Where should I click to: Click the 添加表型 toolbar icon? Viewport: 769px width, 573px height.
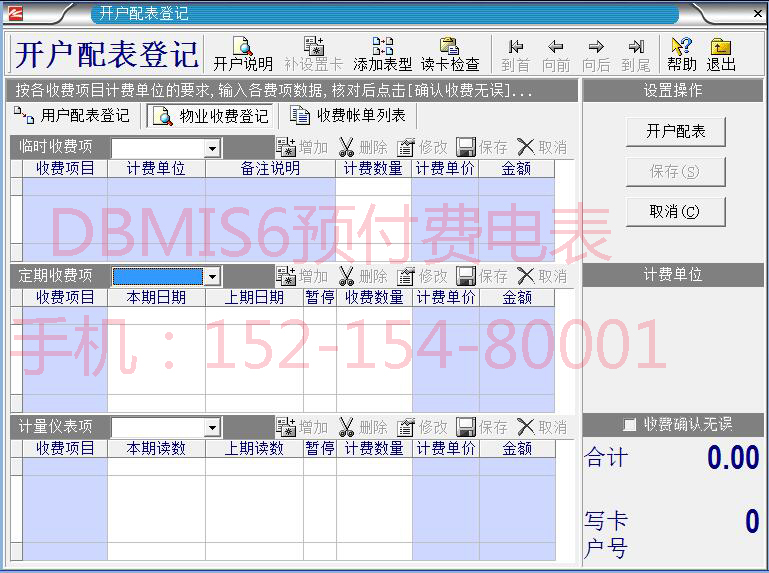click(382, 54)
